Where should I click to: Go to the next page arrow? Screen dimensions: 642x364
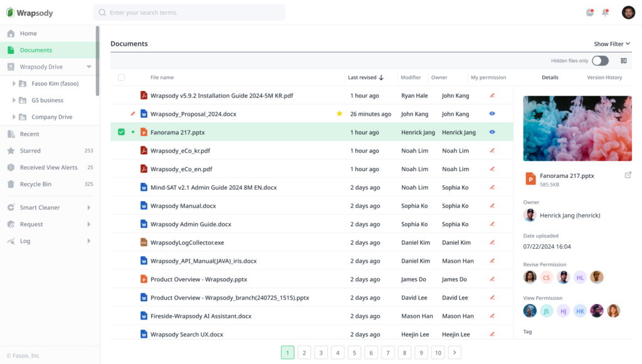[x=455, y=353]
